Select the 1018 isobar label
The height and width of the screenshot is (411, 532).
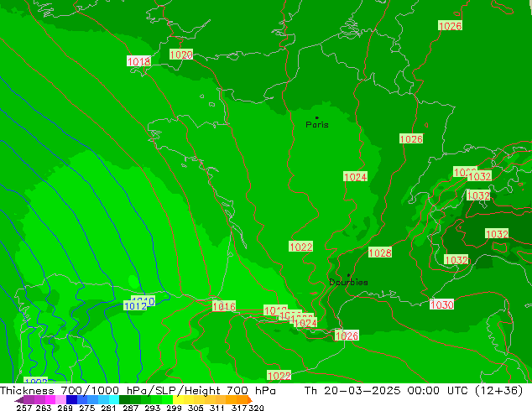pos(138,61)
